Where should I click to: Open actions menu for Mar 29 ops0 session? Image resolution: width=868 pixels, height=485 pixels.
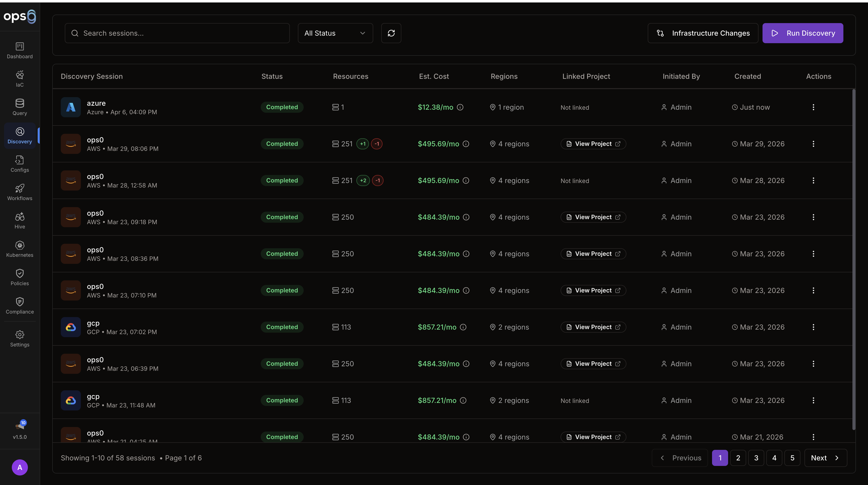click(x=813, y=144)
